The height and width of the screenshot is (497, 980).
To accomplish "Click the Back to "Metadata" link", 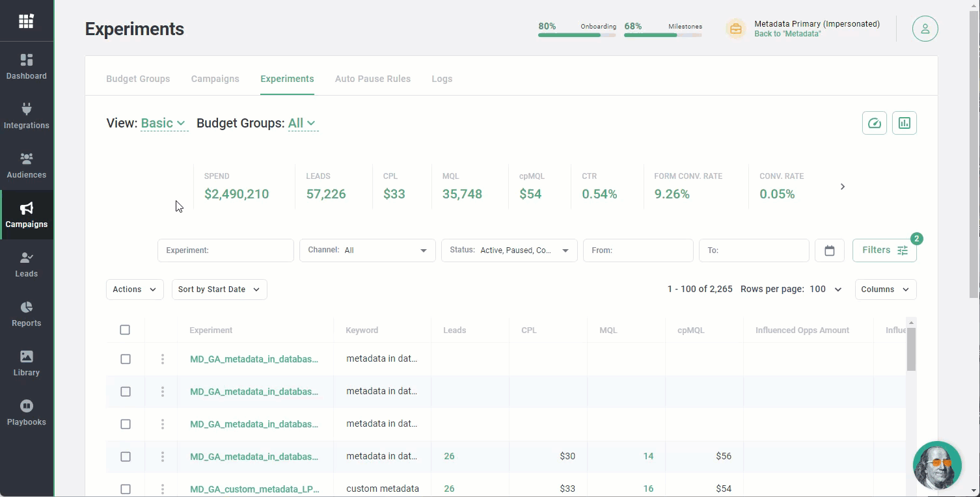I will 787,34.
